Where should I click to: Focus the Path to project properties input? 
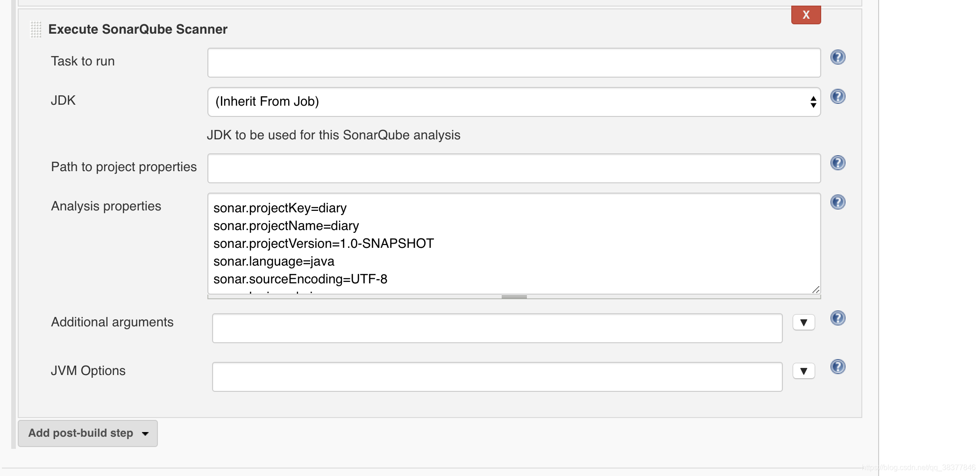tap(514, 168)
